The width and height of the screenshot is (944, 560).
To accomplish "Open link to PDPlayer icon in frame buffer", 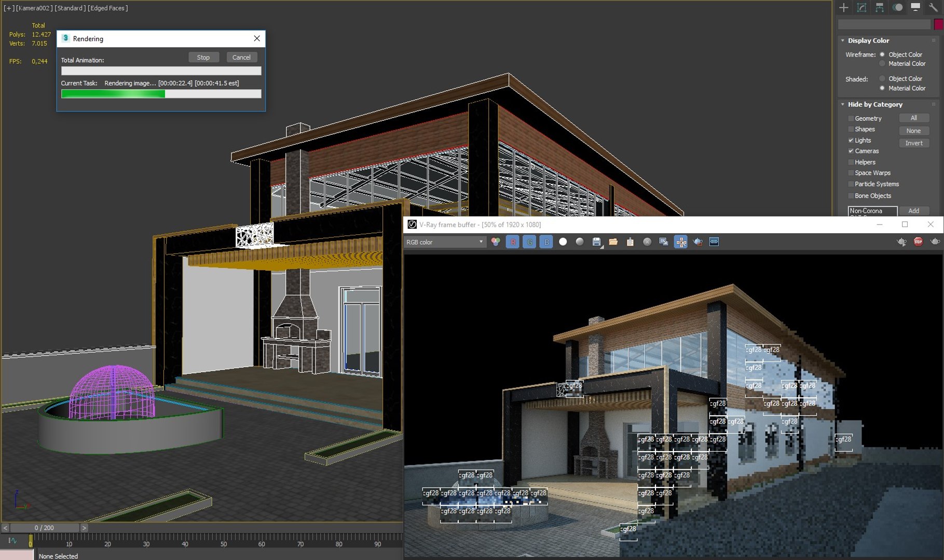I will (715, 242).
